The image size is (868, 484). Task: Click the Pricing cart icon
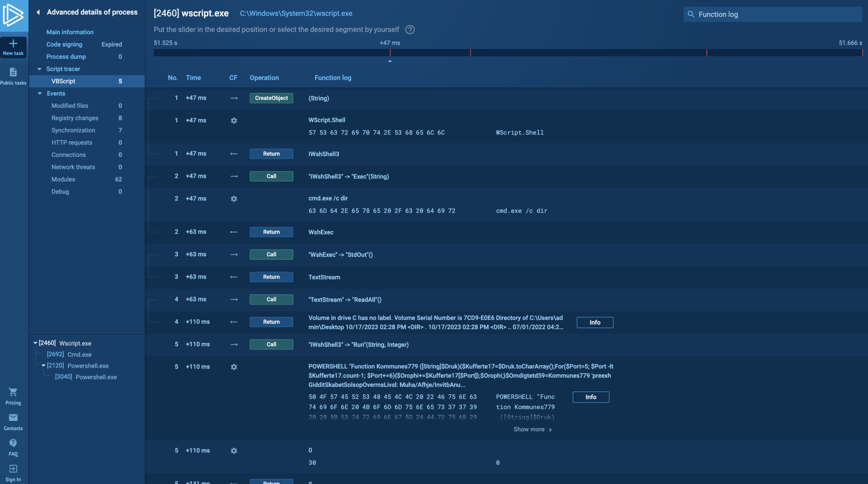pos(13,392)
